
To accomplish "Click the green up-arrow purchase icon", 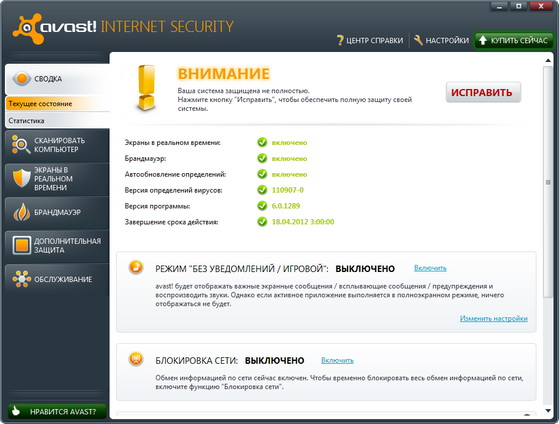I will pyautogui.click(x=483, y=40).
